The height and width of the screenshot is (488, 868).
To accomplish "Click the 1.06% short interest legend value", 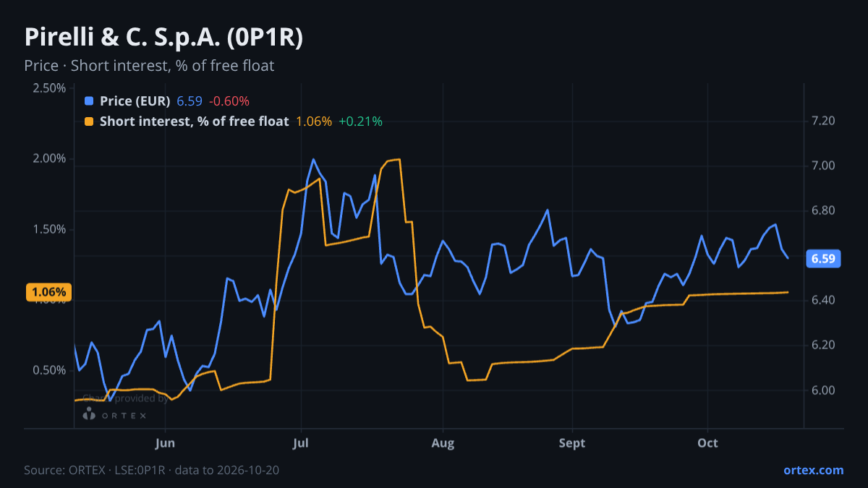I will click(314, 121).
